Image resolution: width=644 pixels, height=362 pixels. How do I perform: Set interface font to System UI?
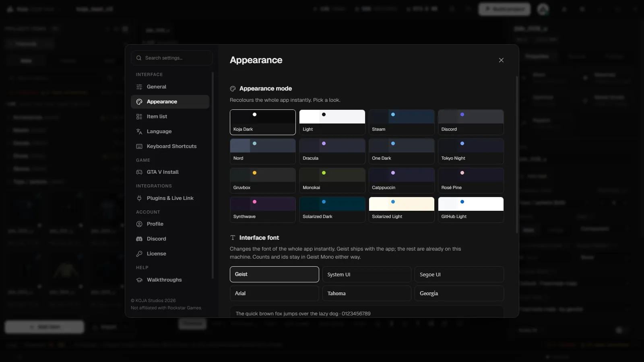point(367,274)
